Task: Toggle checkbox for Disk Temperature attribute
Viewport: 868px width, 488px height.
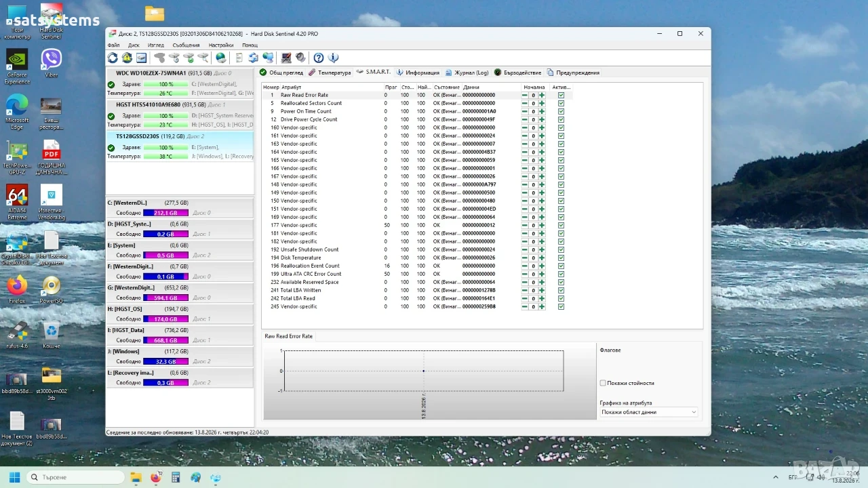Action: click(561, 258)
